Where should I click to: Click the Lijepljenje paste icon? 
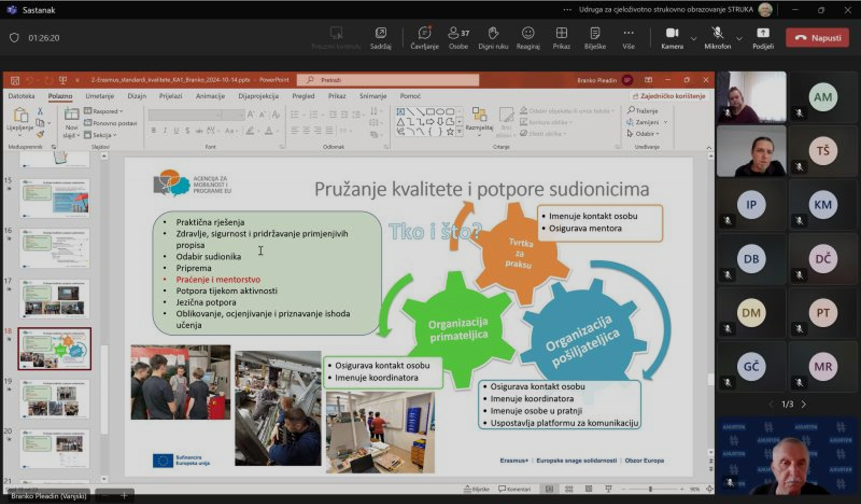20,116
